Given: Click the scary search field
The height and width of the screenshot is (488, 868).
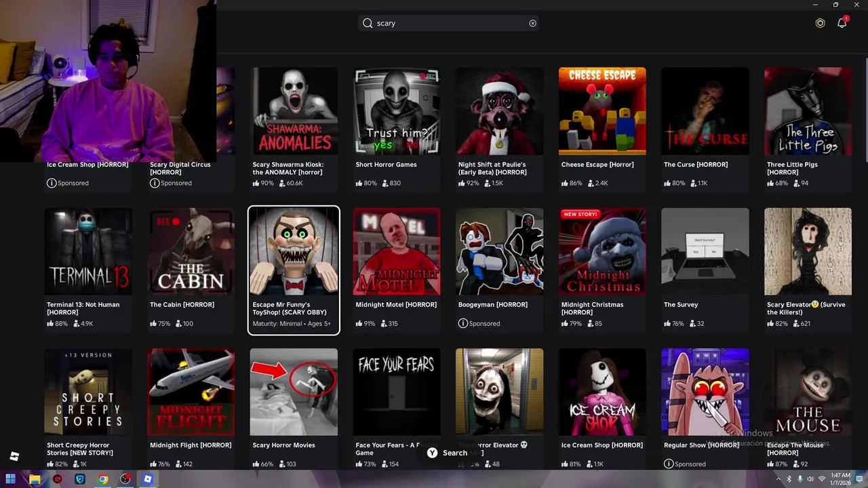Looking at the screenshot, I should [449, 23].
